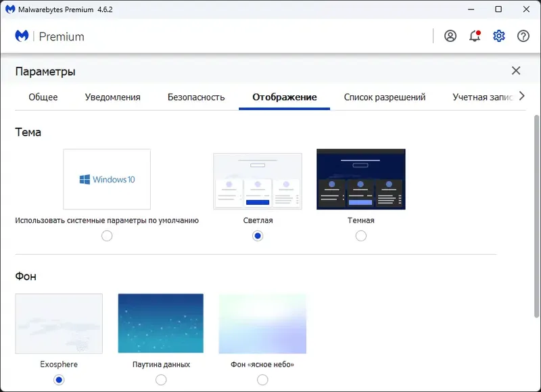Open the account profile icon

click(x=450, y=36)
